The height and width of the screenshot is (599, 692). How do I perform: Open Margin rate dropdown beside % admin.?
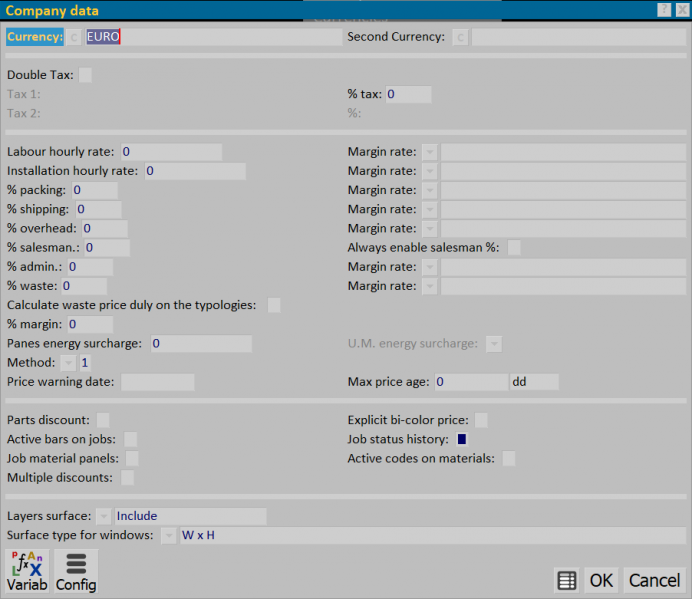point(429,267)
